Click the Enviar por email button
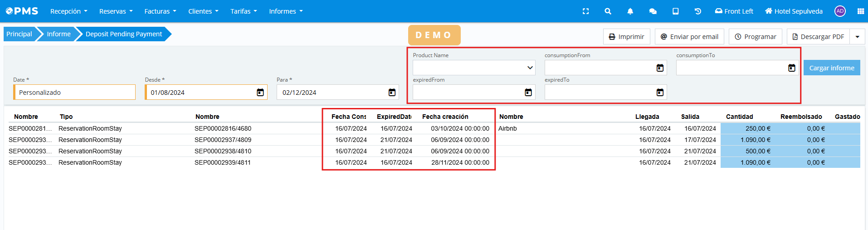The height and width of the screenshot is (230, 868). click(x=689, y=37)
